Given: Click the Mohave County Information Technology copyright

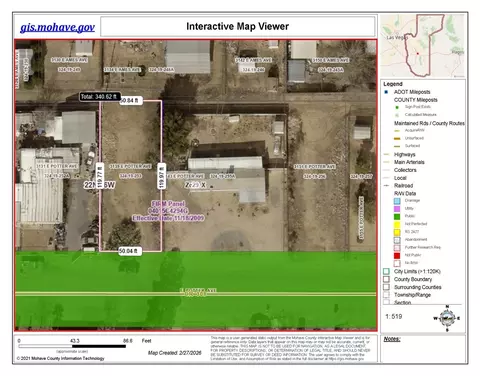Looking at the screenshot, I should coord(60,358).
